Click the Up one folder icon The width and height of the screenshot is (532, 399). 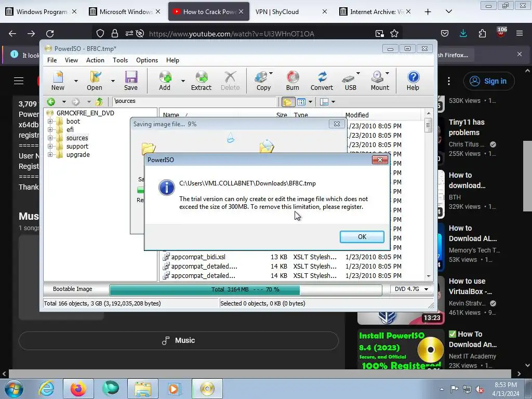pyautogui.click(x=99, y=101)
